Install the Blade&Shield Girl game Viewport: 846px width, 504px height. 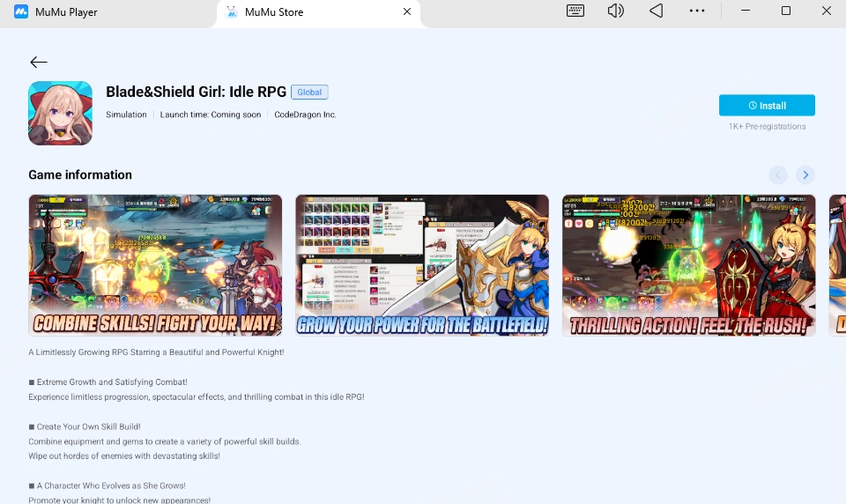[x=767, y=105]
